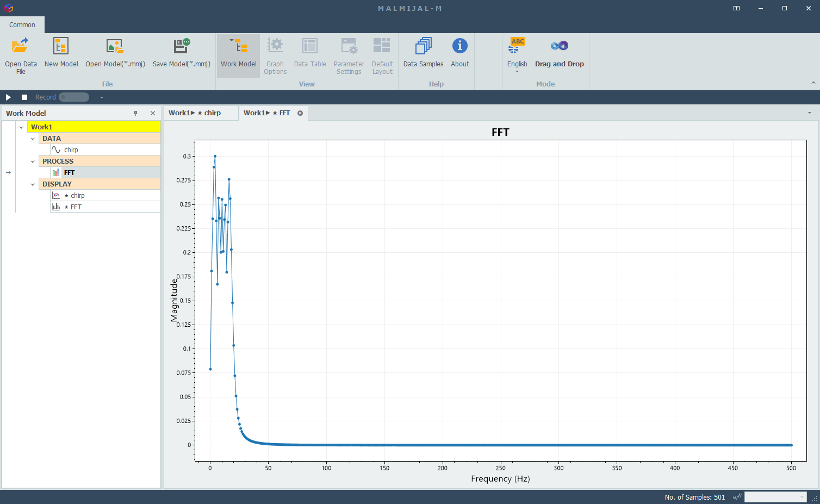Image resolution: width=820 pixels, height=504 pixels.
Task: Select the DISPLAY section header
Action: click(x=100, y=184)
